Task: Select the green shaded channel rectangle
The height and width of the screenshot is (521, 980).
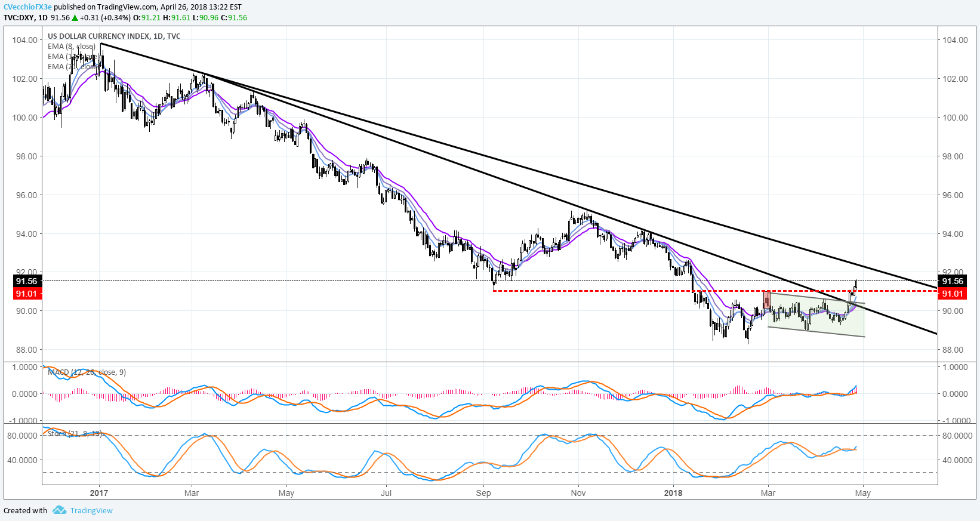Action: click(x=816, y=315)
